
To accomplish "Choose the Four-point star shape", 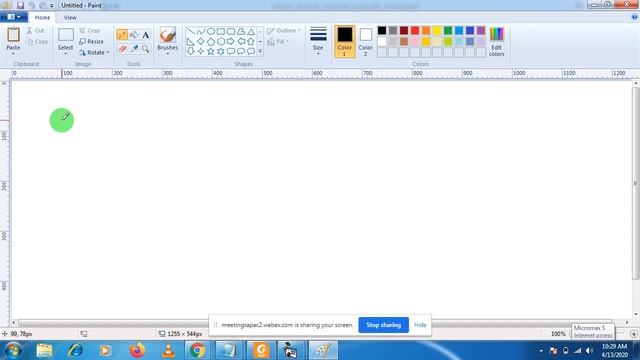I will (201, 51).
